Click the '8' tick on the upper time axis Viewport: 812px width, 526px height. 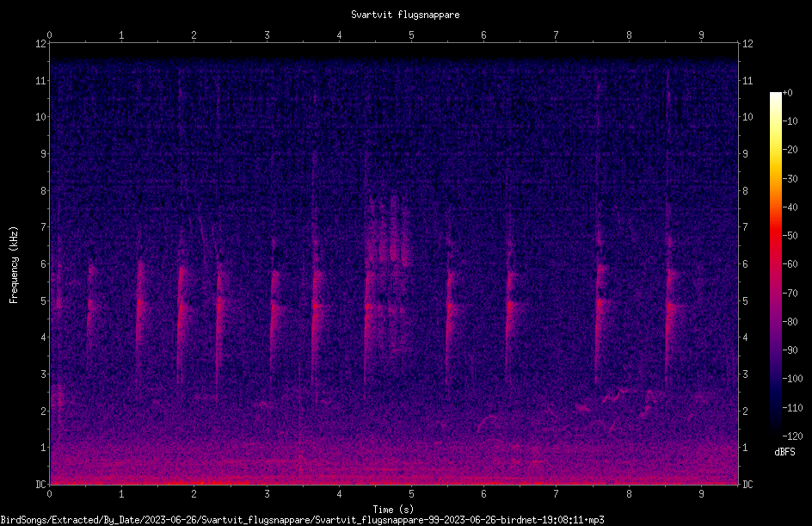point(629,35)
